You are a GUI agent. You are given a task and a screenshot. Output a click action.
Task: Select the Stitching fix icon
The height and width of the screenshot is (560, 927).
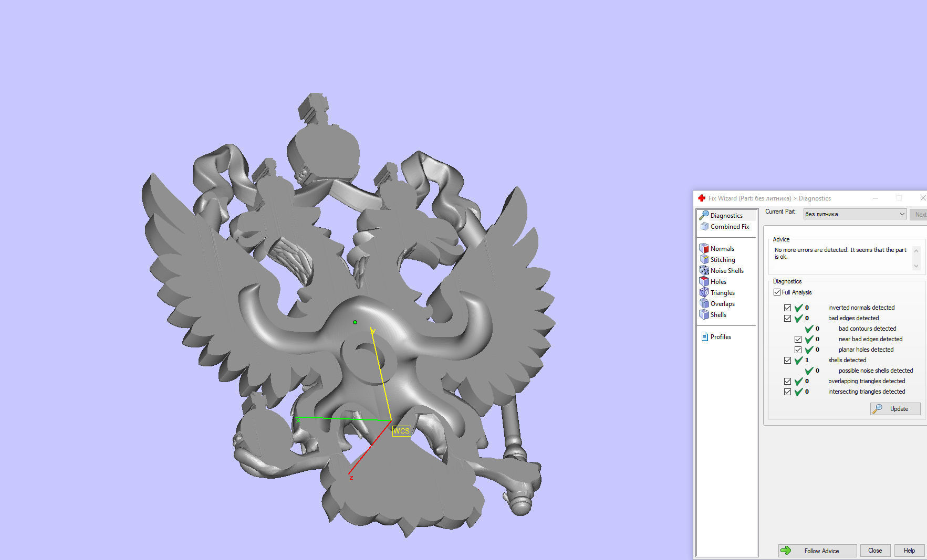click(704, 259)
